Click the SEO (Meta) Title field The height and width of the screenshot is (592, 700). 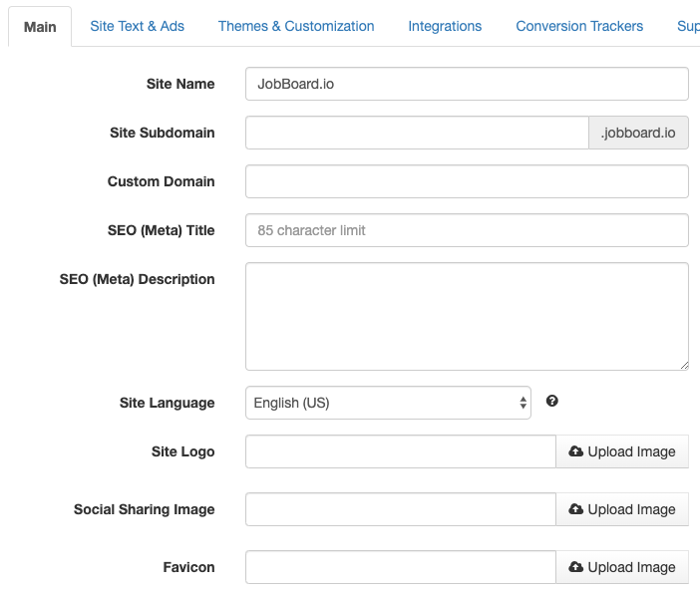pyautogui.click(x=467, y=230)
